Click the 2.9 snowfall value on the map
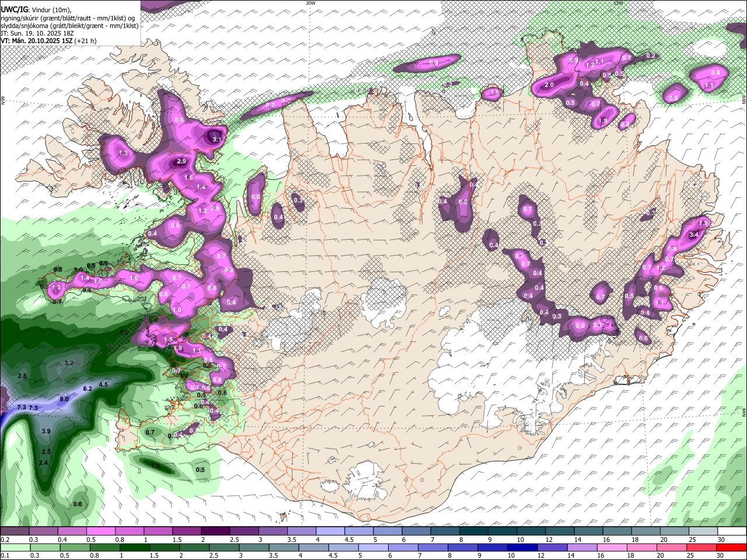This screenshot has width=747, height=560. 181,162
